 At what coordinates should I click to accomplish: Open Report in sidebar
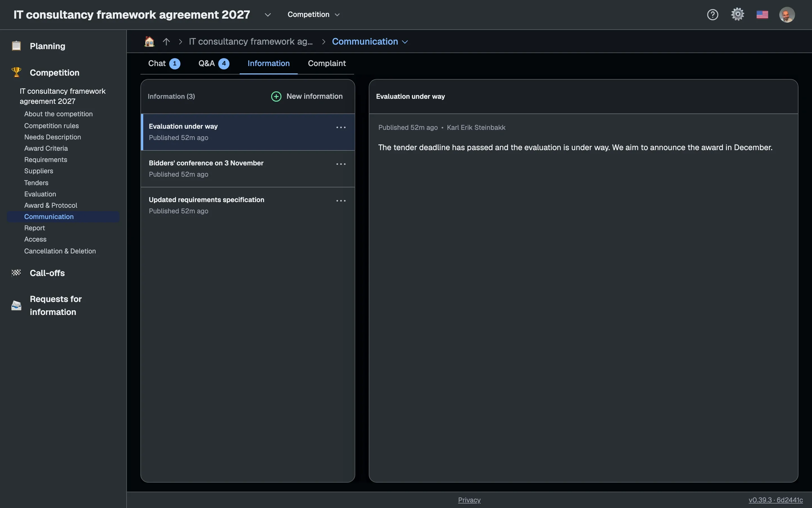[x=35, y=228]
